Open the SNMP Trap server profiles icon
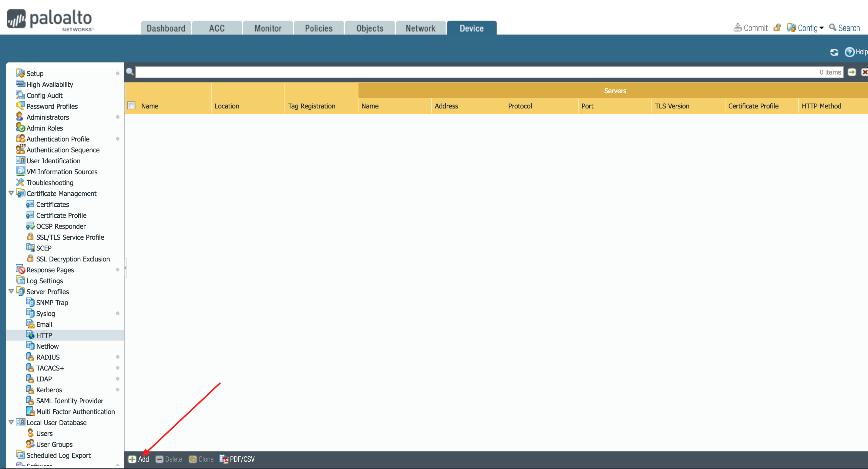The image size is (868, 469). point(31,302)
